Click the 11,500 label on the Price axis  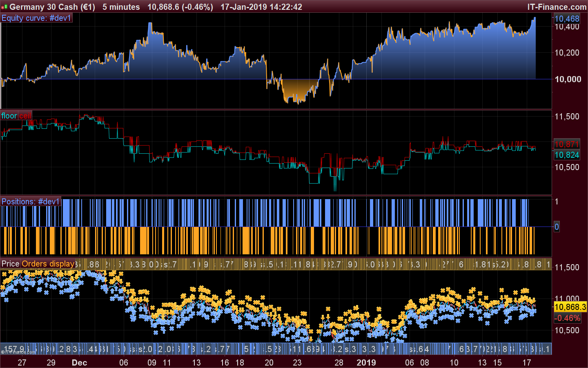567,267
